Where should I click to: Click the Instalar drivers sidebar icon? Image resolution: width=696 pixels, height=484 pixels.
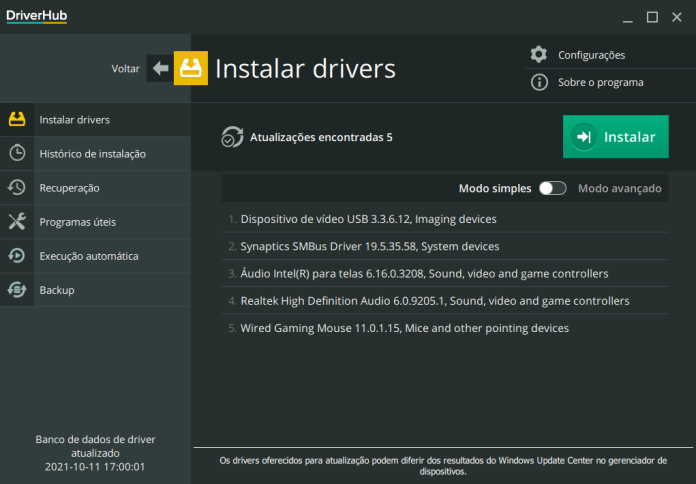tap(17, 119)
